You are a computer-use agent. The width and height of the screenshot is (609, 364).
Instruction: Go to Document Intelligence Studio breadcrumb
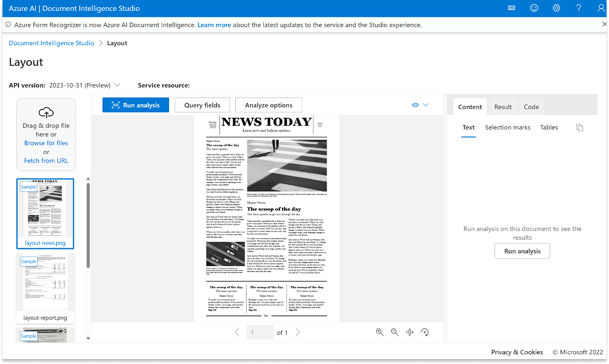[51, 43]
